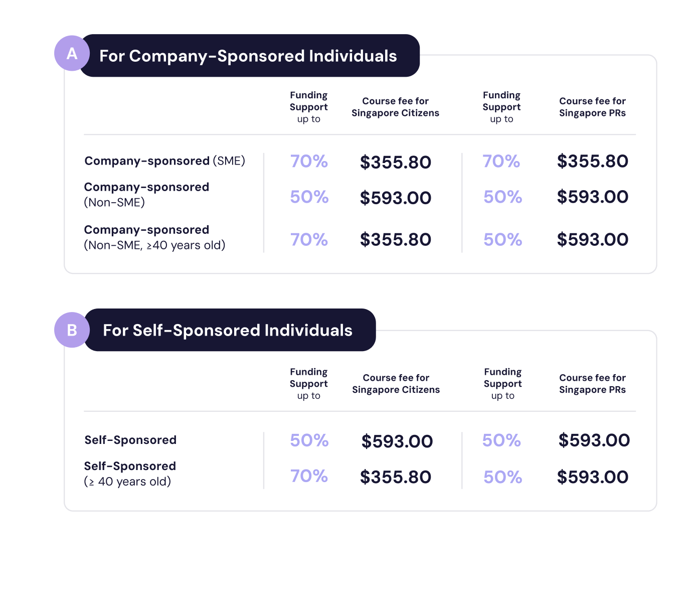The image size is (694, 616).
Task: Click Course fee for Singapore PRs header, section B
Action: pos(592,384)
